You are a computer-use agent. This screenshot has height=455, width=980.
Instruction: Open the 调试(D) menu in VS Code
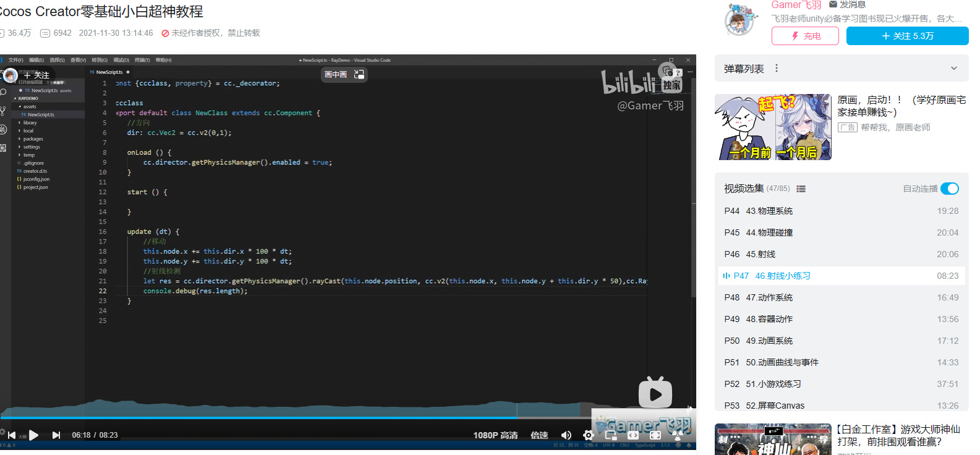pos(121,60)
